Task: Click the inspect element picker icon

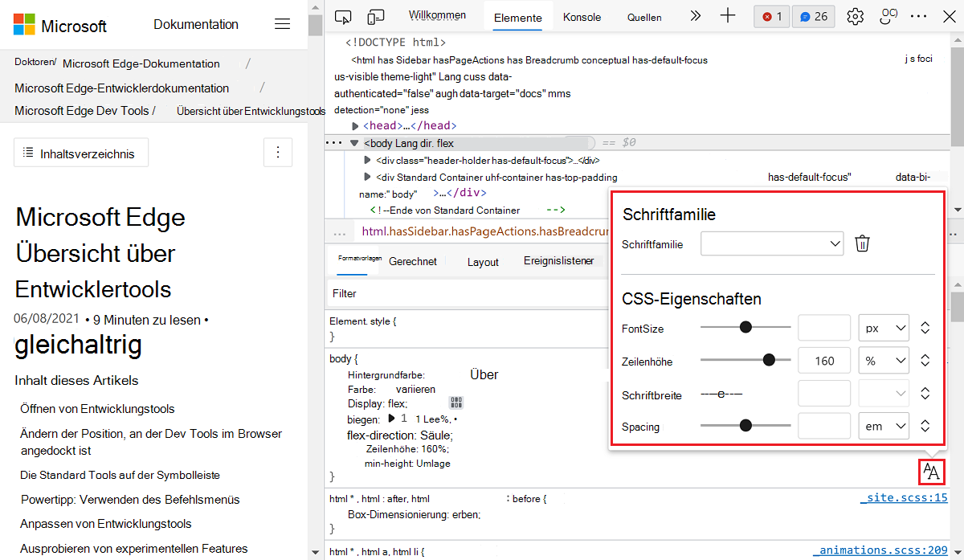Action: (344, 17)
